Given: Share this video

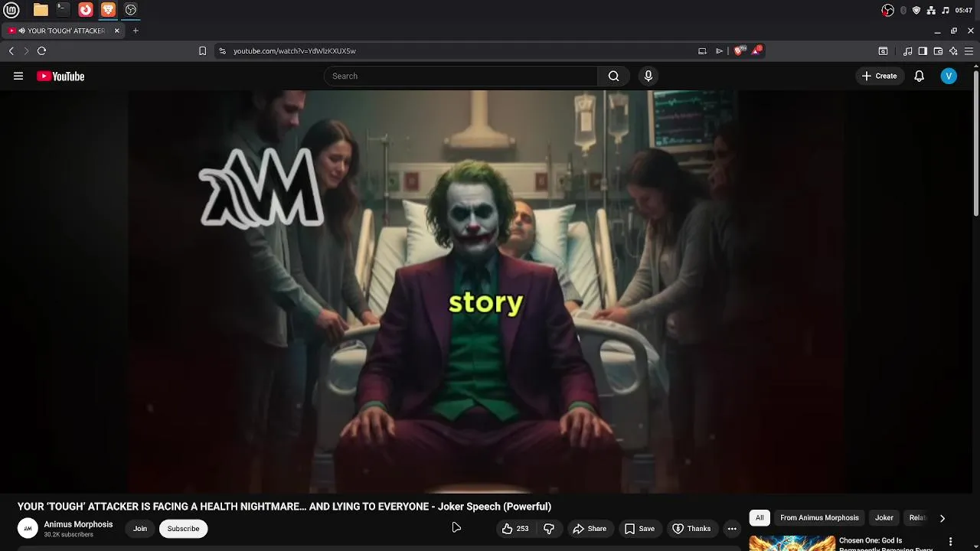Looking at the screenshot, I should [590, 529].
